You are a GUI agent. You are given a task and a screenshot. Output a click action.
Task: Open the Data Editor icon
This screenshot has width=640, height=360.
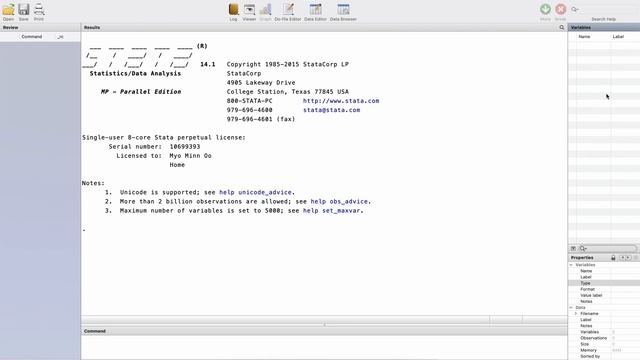(316, 10)
